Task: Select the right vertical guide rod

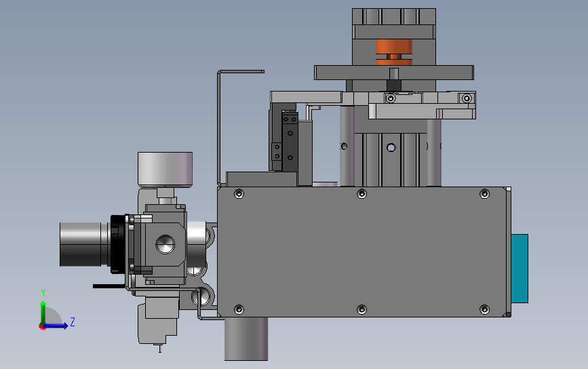Action: (x=434, y=152)
